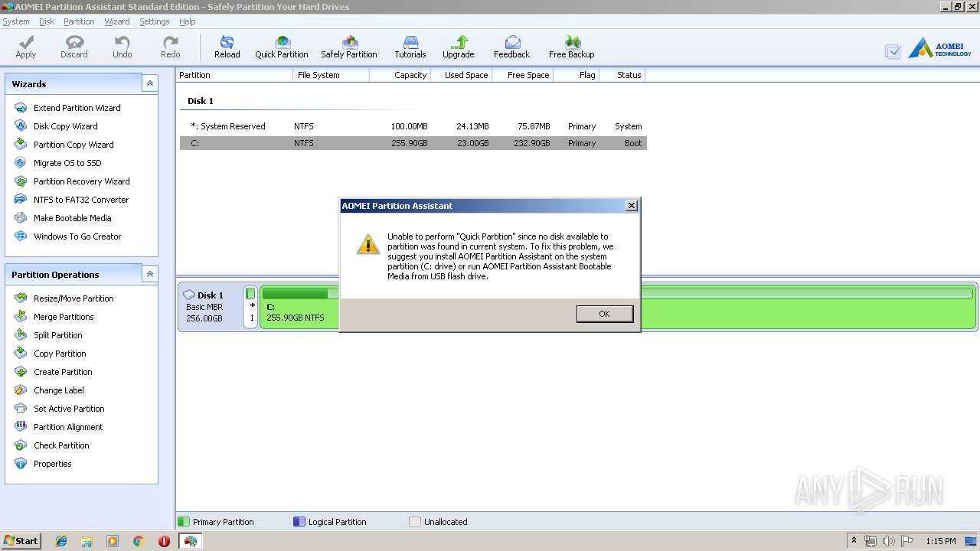
Task: Select Disk 1 in disk map
Action: 210,307
